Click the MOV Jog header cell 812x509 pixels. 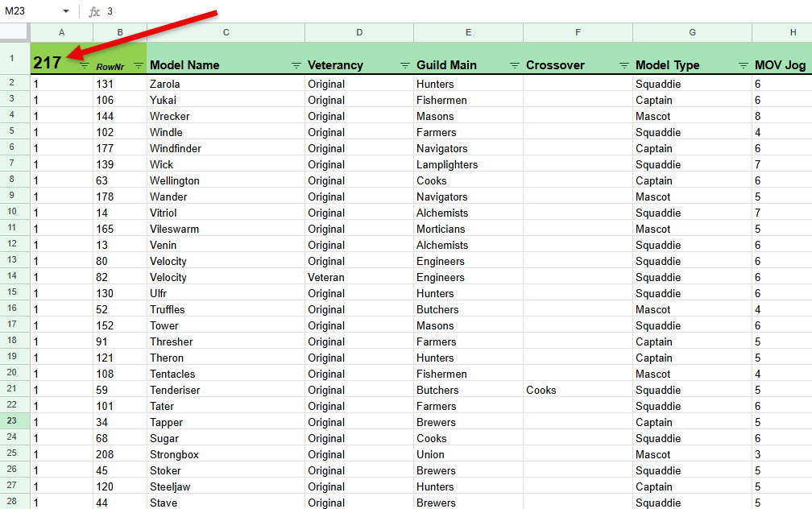(780, 65)
